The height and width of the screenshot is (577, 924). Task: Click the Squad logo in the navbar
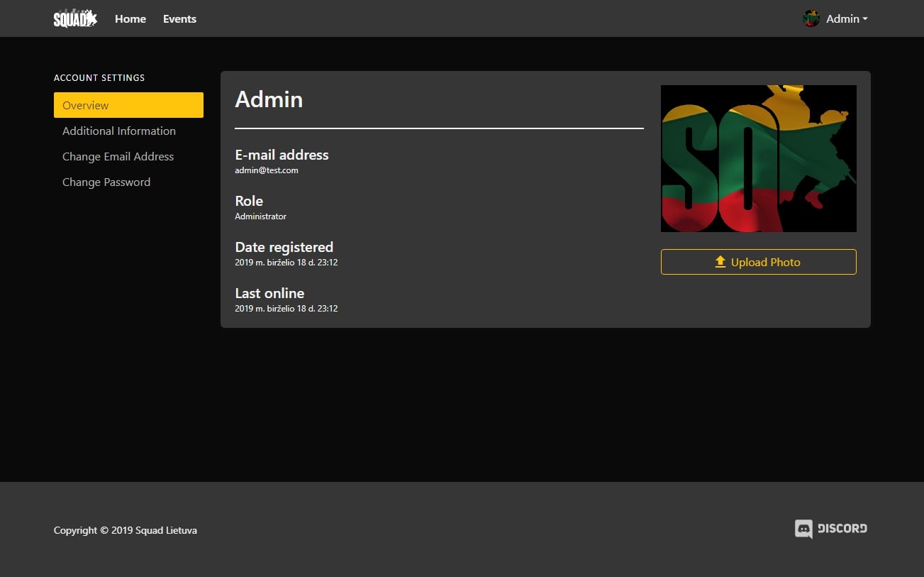click(x=76, y=18)
